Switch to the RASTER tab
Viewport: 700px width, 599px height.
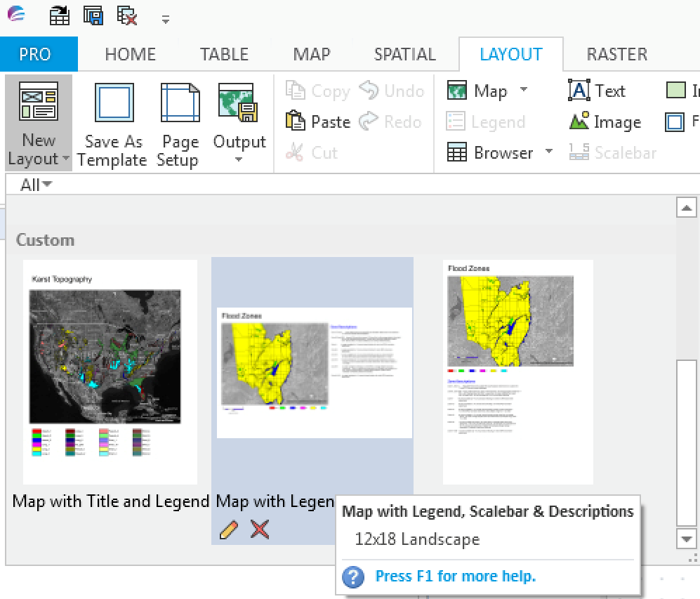click(616, 54)
